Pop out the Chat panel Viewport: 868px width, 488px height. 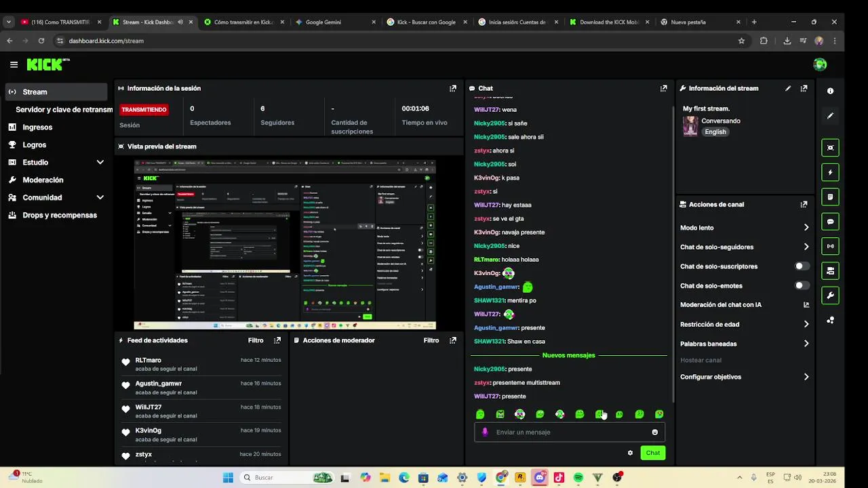[664, 88]
